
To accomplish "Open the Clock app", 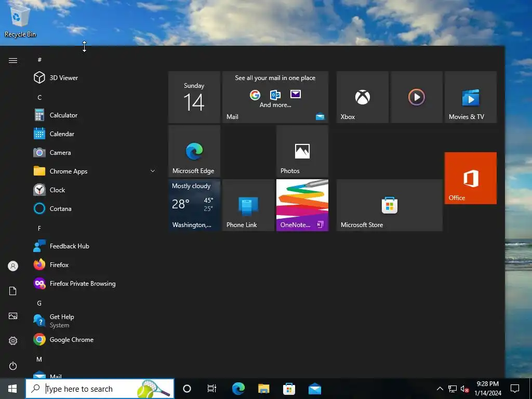I will [92, 190].
